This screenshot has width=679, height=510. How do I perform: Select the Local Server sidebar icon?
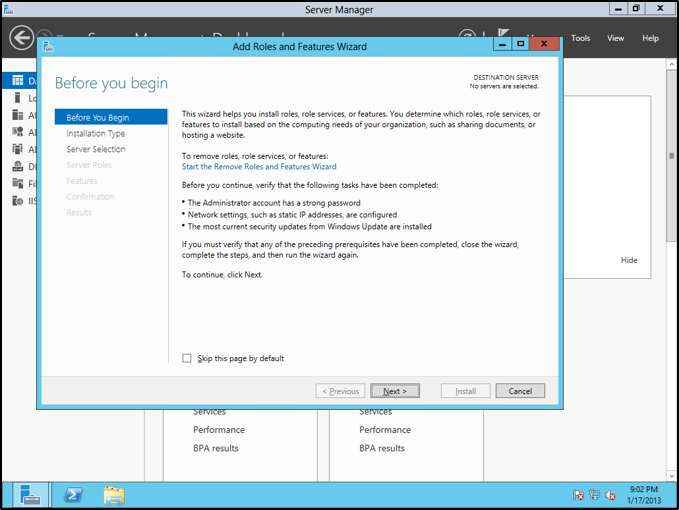pyautogui.click(x=18, y=98)
